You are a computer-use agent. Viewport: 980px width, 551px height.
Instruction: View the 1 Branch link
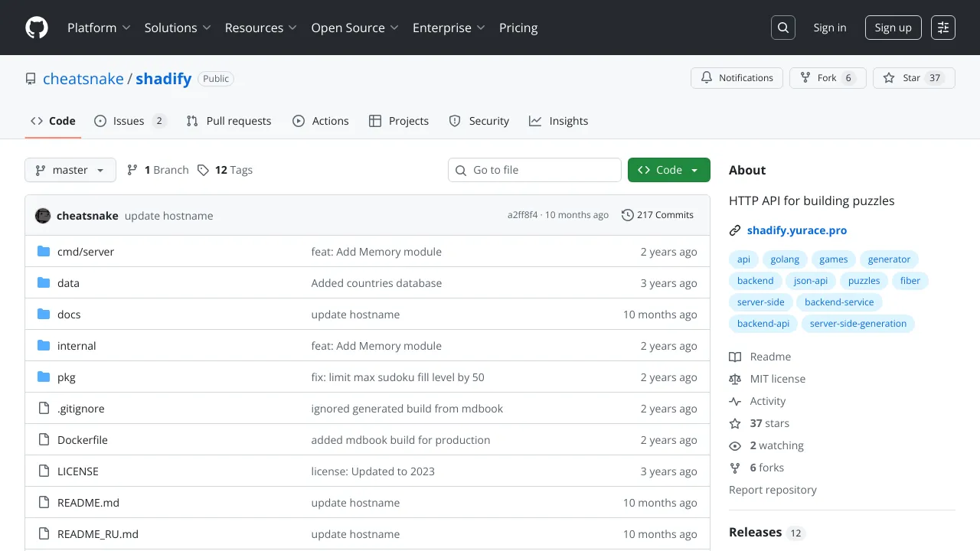click(x=158, y=170)
